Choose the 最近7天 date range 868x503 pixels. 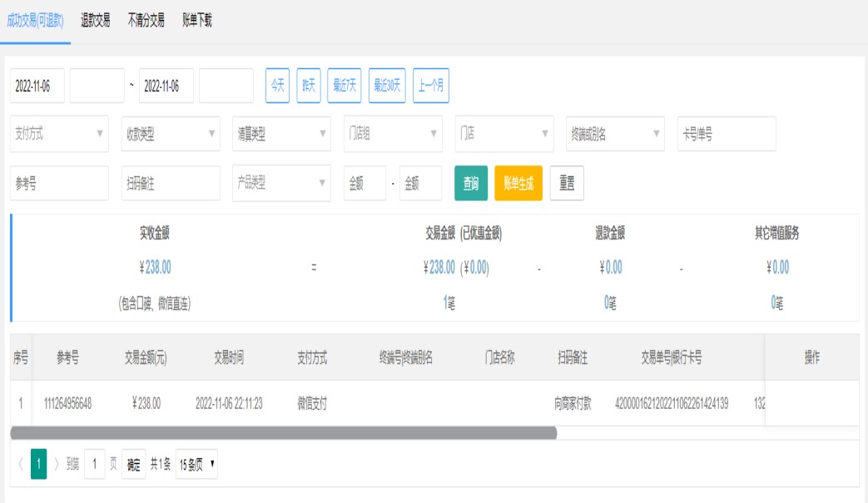pyautogui.click(x=345, y=86)
